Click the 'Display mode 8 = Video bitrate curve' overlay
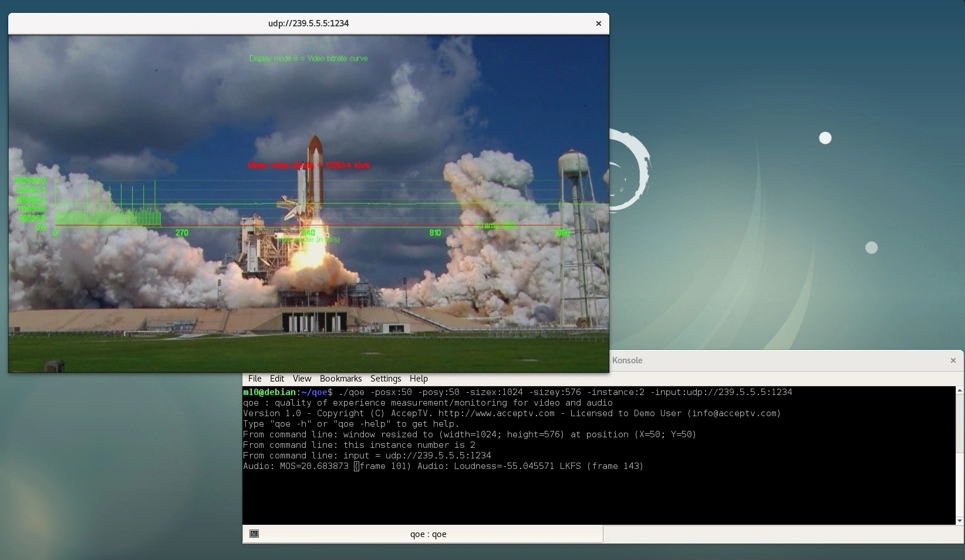This screenshot has height=560, width=965. point(309,58)
